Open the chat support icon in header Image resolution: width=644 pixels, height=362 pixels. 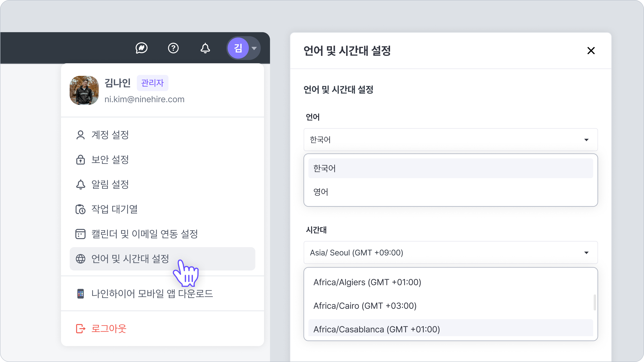141,48
